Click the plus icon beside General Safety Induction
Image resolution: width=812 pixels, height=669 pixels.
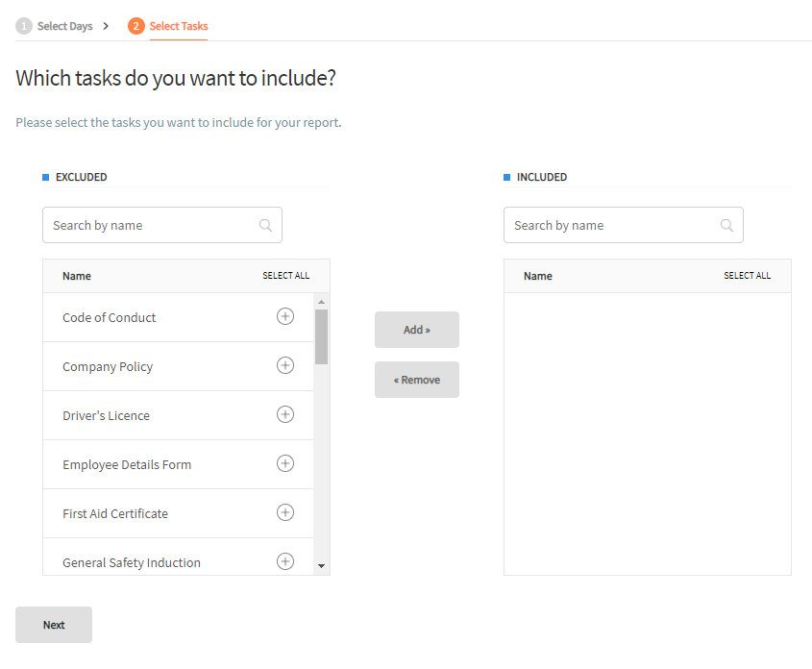point(285,561)
